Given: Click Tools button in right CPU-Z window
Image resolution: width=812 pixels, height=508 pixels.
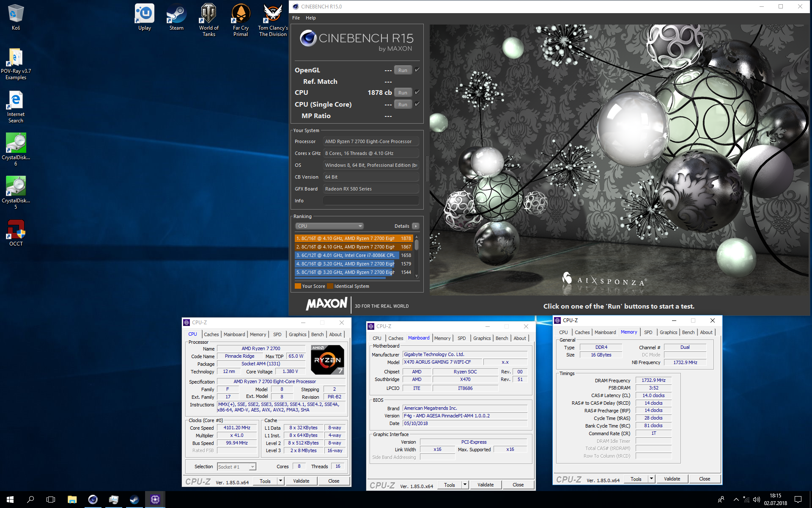Looking at the screenshot, I should click(636, 479).
